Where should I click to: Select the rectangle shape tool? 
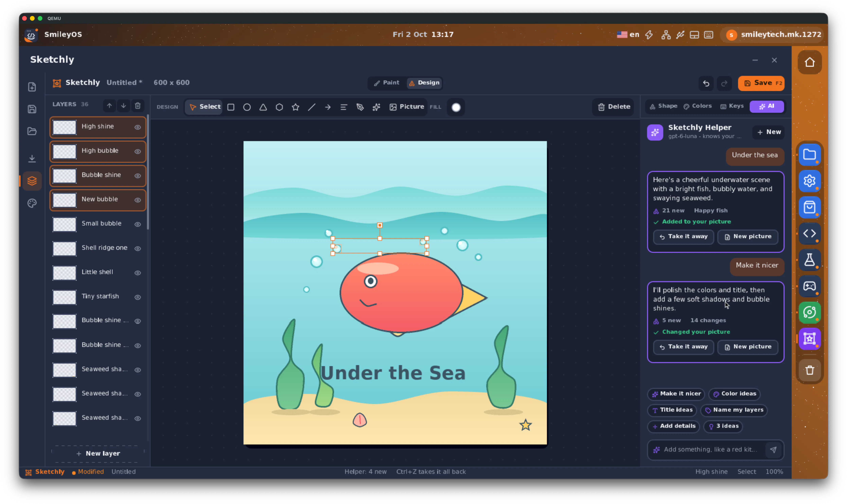[231, 107]
